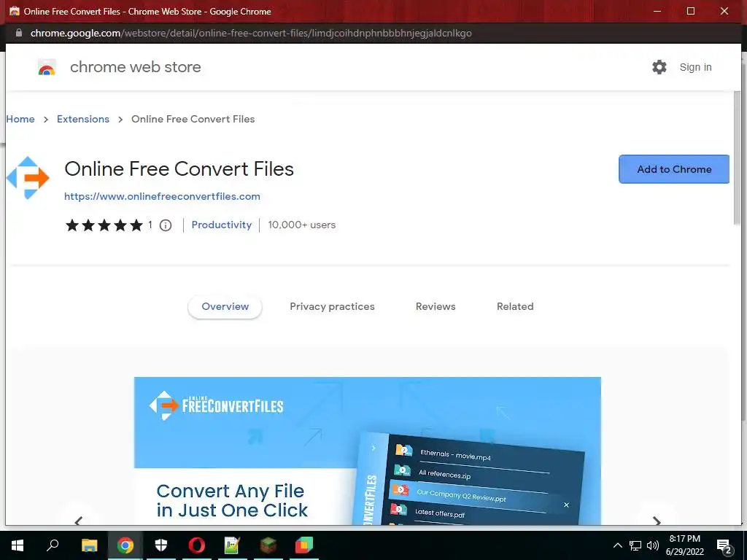Open the onlinefreeconvertfiles.com website link
This screenshot has width=747, height=560.
162,196
